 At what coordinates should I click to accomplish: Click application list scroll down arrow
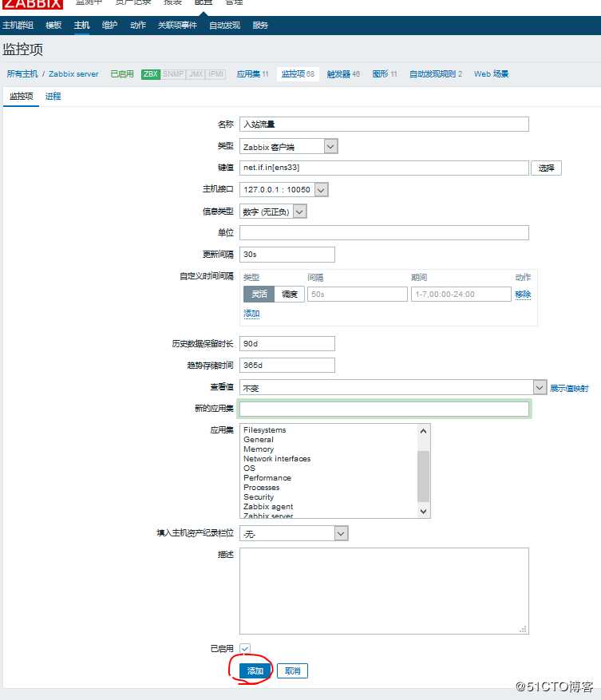pos(423,511)
